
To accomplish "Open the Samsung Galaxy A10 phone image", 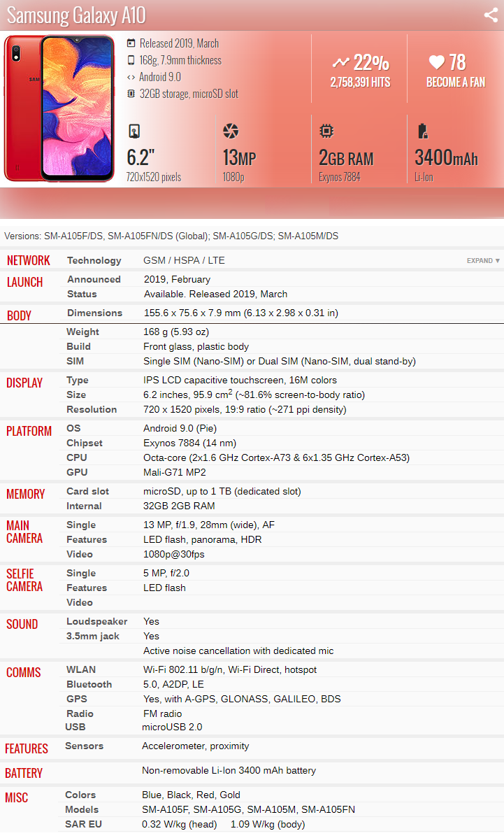I will [59, 108].
